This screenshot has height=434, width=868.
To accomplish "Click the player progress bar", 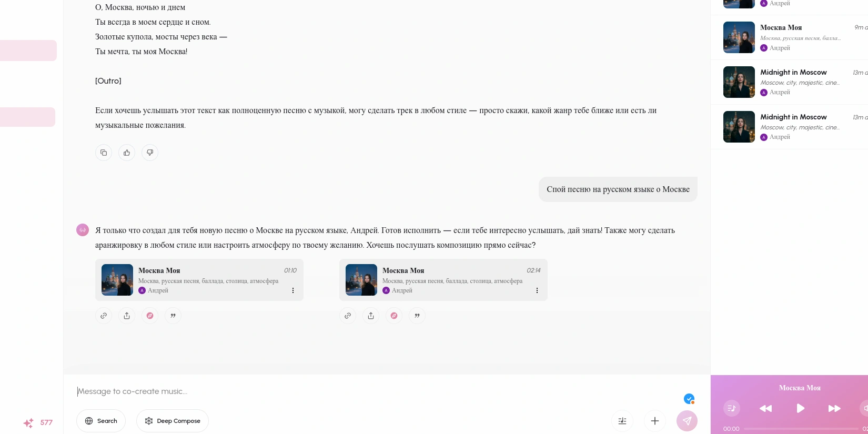I will [800, 429].
